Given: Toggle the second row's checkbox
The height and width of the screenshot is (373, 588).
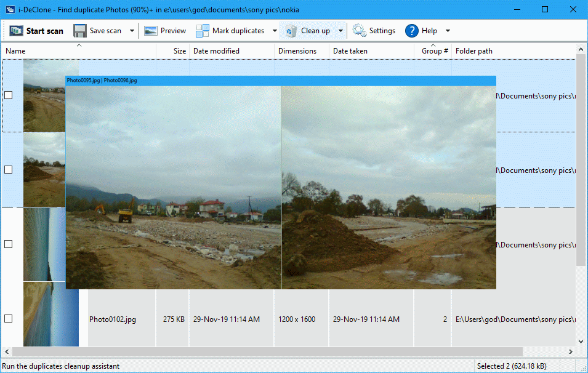Looking at the screenshot, I should tap(9, 170).
